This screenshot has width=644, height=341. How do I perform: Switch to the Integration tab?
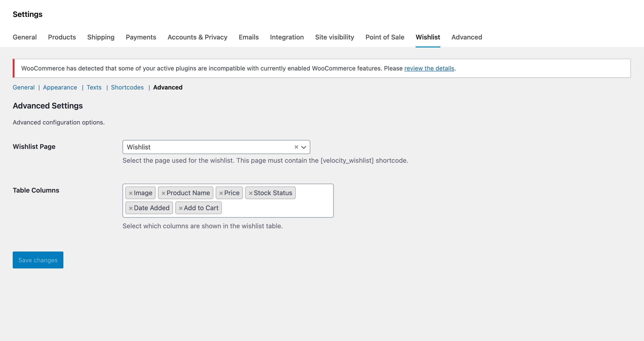click(x=287, y=37)
